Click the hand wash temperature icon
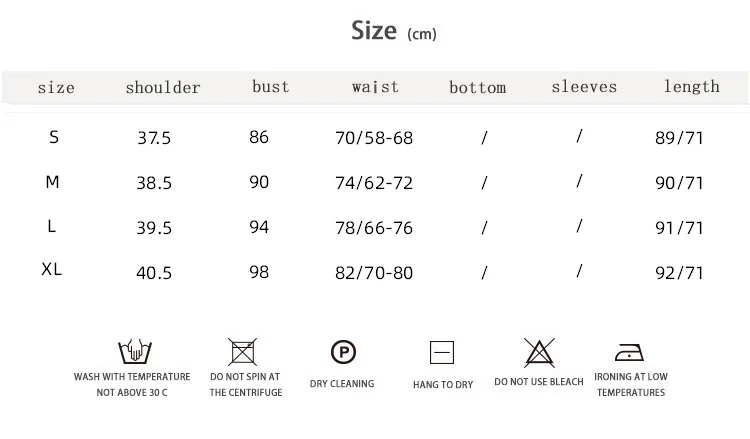 pos(135,352)
